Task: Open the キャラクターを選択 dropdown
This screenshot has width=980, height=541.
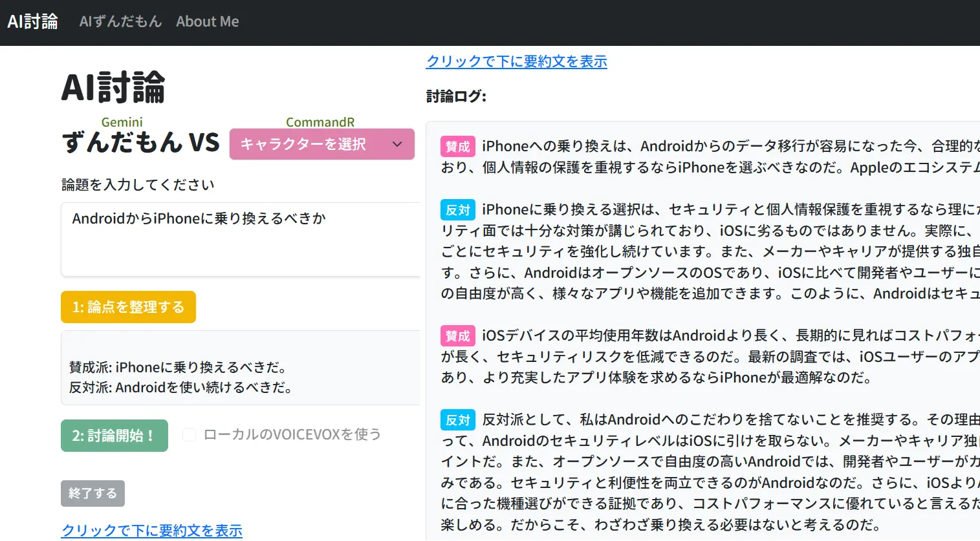Action: pyautogui.click(x=321, y=144)
